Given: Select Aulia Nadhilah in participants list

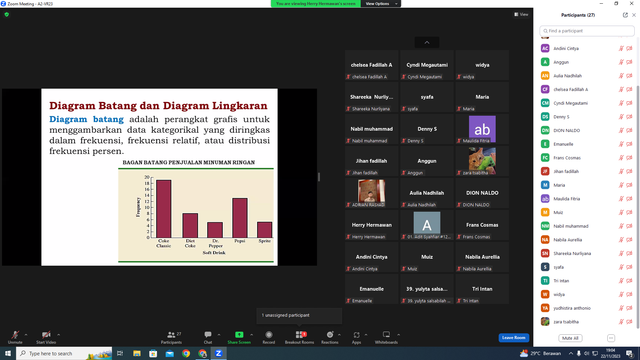Looking at the screenshot, I should 587,76.
